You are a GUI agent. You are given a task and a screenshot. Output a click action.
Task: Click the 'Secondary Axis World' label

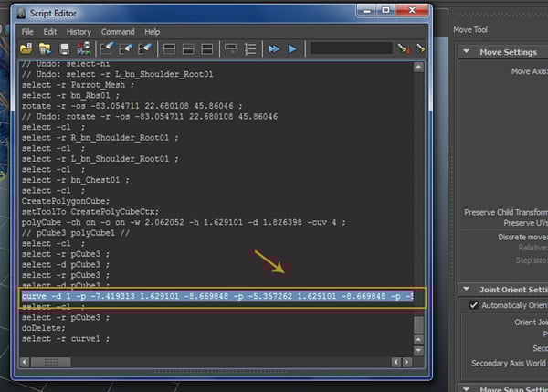point(508,363)
